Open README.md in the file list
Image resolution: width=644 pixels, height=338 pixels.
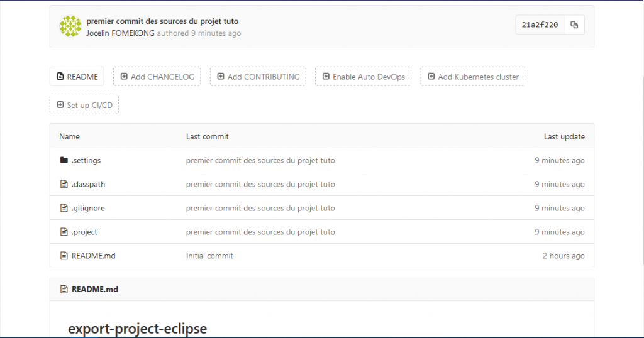93,256
